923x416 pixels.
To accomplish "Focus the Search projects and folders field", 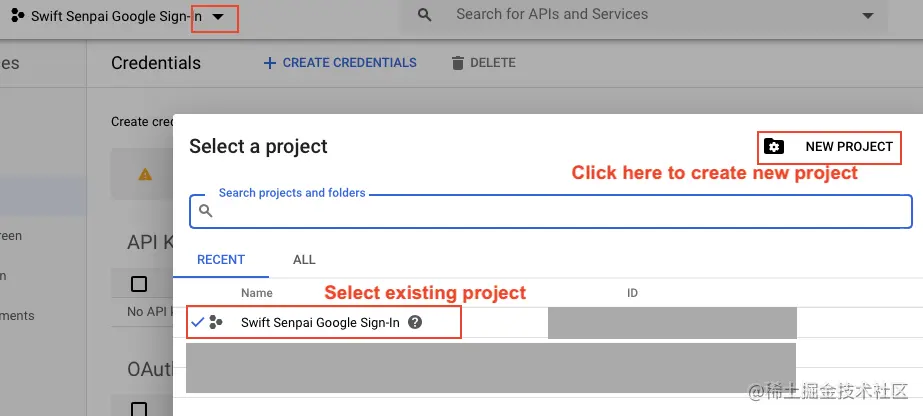I will pyautogui.click(x=560, y=211).
